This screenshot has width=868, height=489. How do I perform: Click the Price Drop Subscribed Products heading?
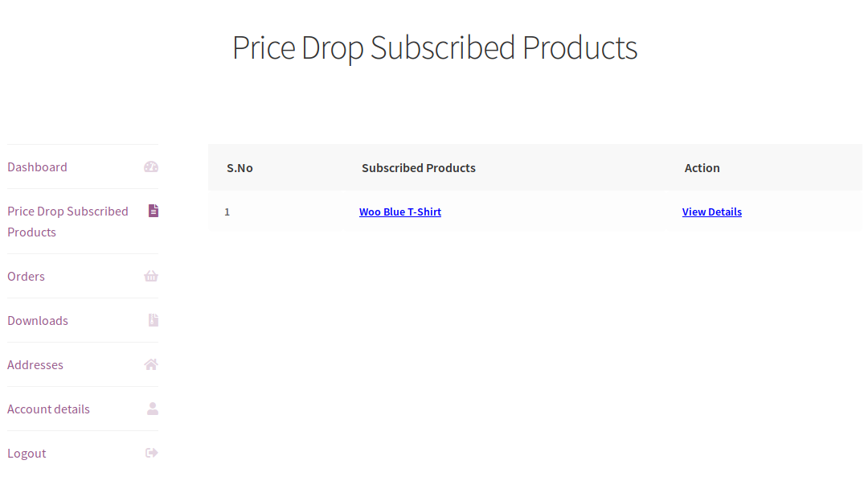435,47
